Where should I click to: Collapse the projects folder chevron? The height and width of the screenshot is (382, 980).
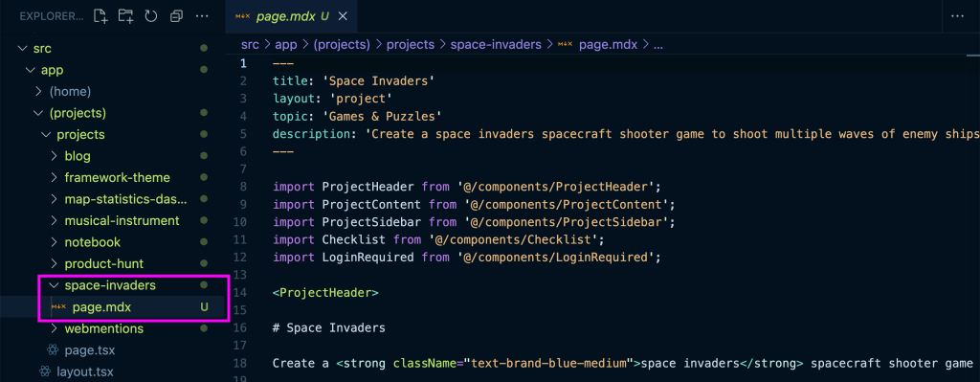[x=46, y=134]
